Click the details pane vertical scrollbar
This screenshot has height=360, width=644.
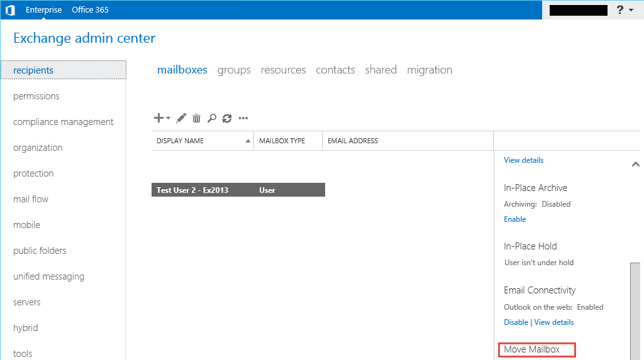point(635,311)
